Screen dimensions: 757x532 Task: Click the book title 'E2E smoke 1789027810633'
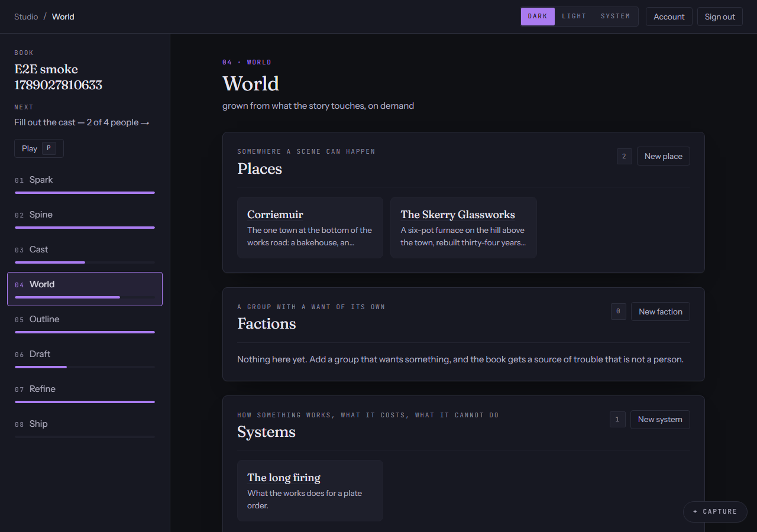[x=59, y=77]
